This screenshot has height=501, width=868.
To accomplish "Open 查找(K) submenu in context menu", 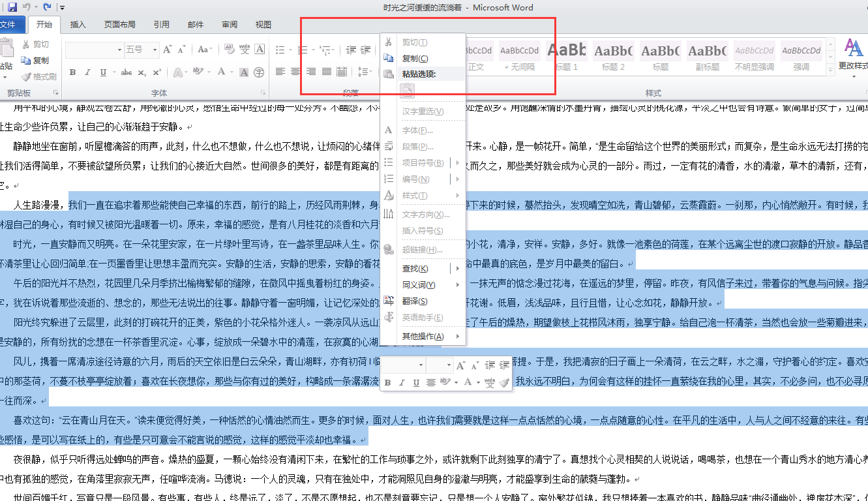I will click(423, 269).
